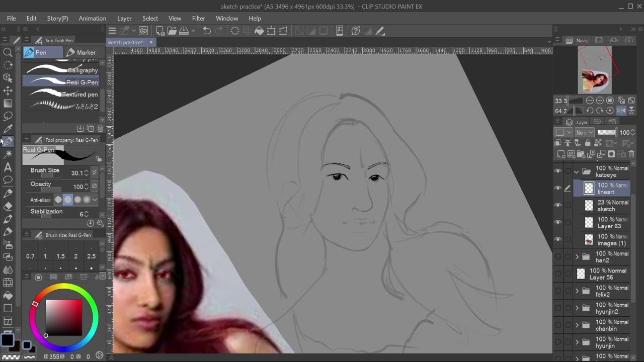This screenshot has width=644, height=362.
Task: Open the Animation menu
Action: (x=93, y=18)
